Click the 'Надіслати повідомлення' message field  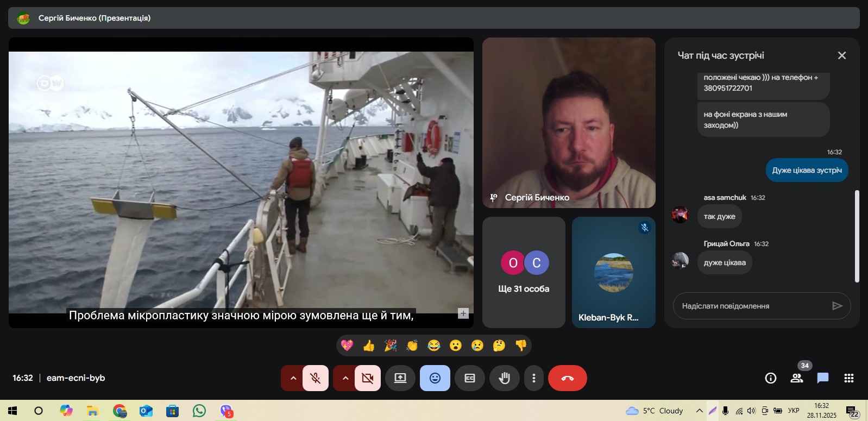point(752,306)
